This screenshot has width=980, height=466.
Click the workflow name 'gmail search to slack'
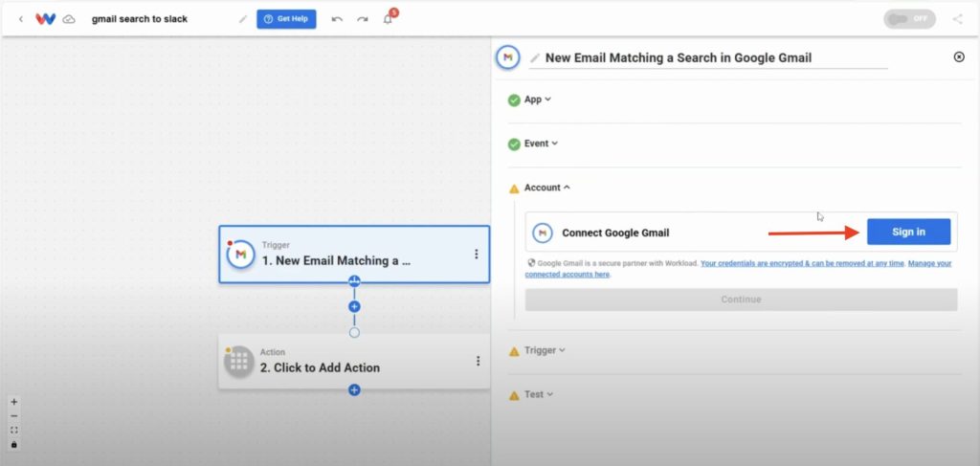(x=140, y=19)
